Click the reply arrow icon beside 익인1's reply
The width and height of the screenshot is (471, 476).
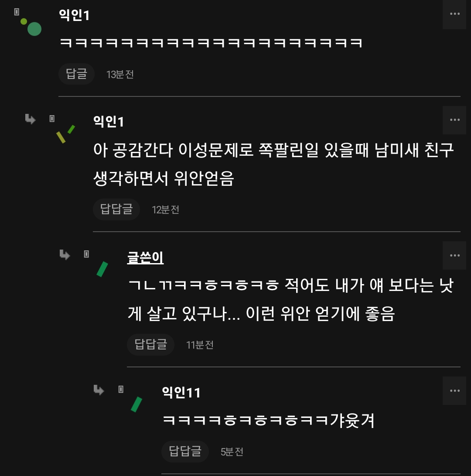(x=30, y=119)
